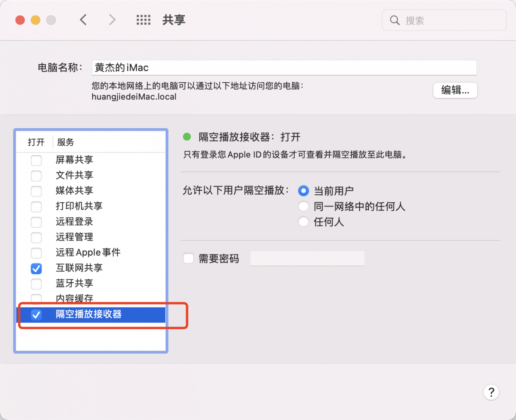Uncheck the 互联网共享 checkbox
516x420 pixels.
click(x=36, y=268)
